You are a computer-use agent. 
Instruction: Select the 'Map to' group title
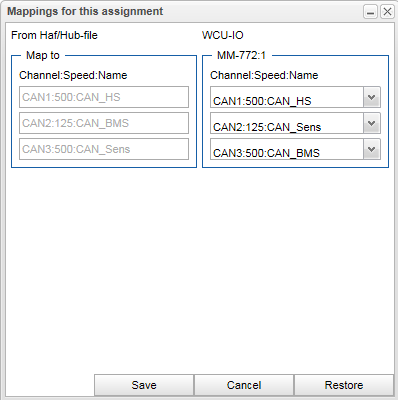coord(43,55)
